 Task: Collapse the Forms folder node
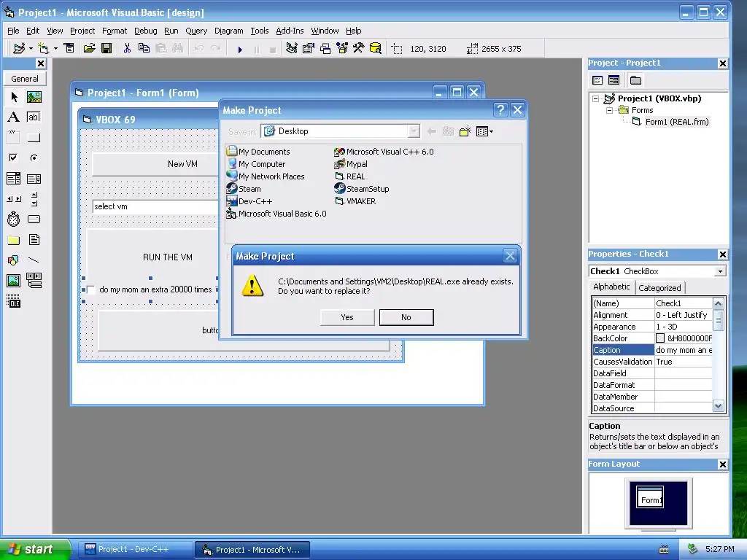(609, 110)
